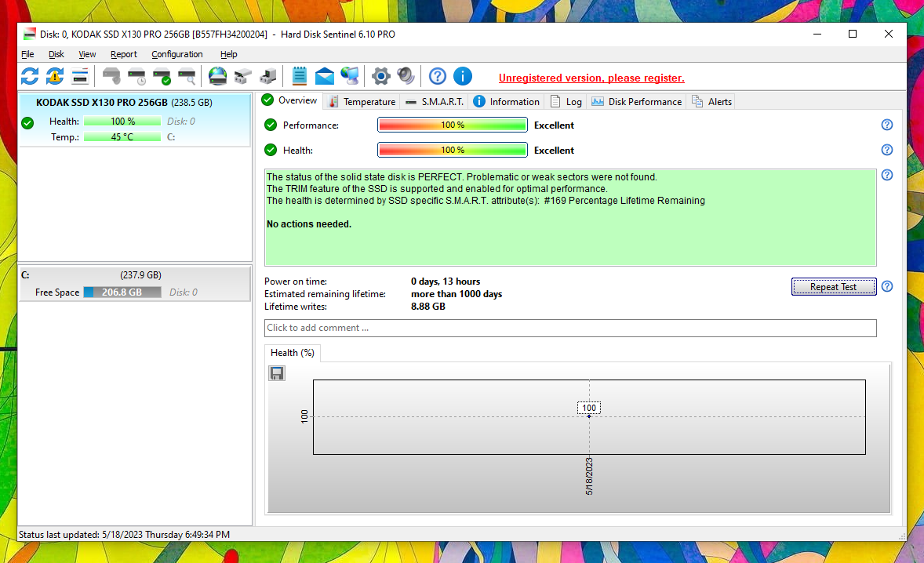Click the Temp. 45 °C bar in disk panel
Viewport: 924px width, 563px height.
[x=122, y=136]
